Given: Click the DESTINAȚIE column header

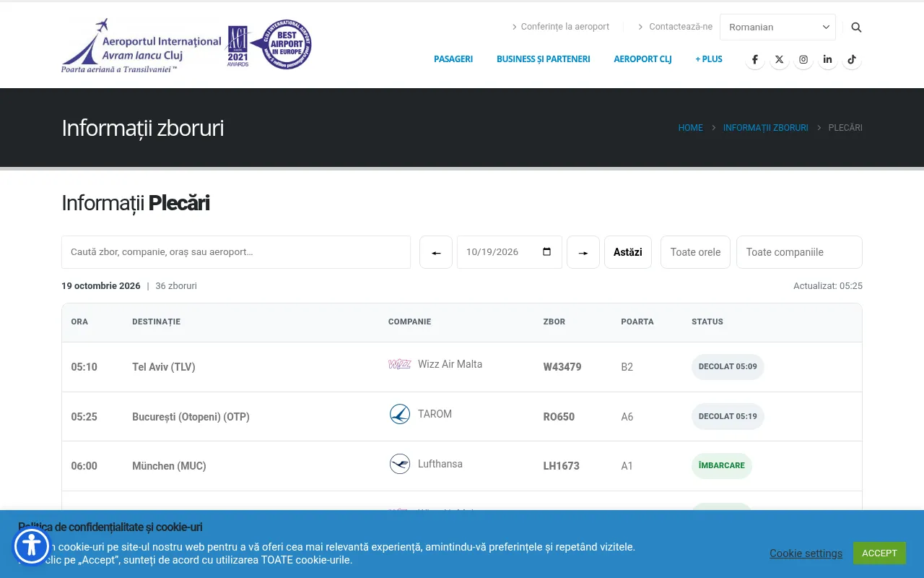Looking at the screenshot, I should [156, 322].
